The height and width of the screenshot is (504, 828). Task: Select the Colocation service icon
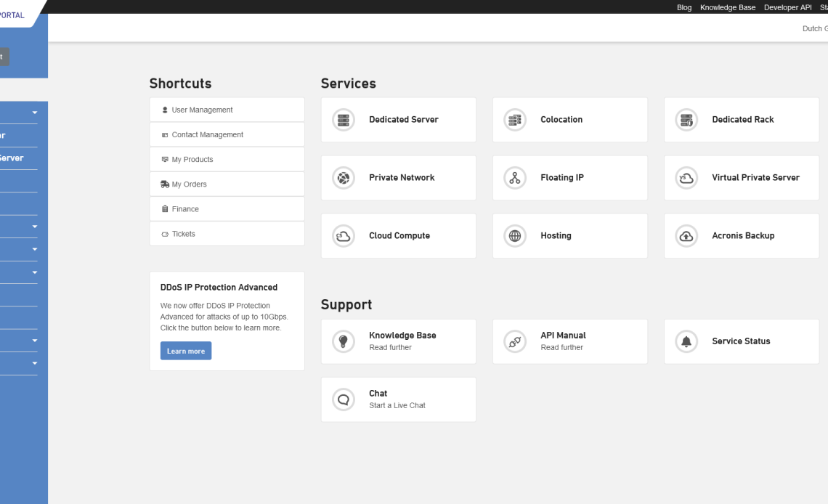(x=515, y=120)
